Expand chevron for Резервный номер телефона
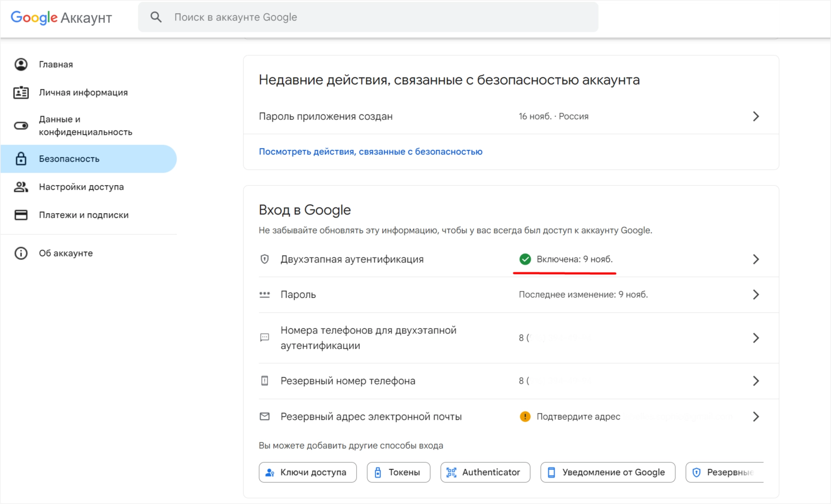831x504 pixels. pyautogui.click(x=756, y=381)
